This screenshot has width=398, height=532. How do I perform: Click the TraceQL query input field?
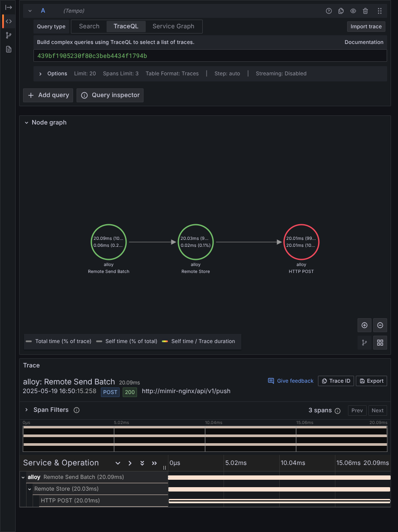[210, 56]
